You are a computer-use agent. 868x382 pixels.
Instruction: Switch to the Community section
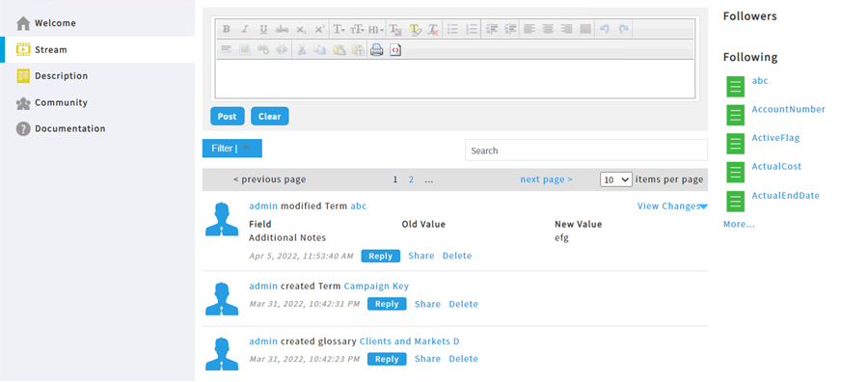coord(61,102)
